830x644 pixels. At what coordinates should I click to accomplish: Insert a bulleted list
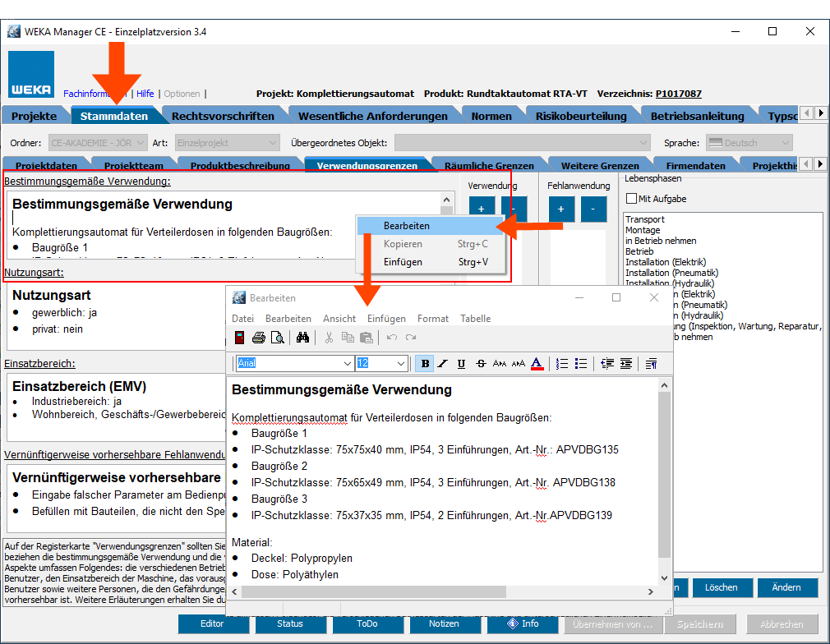581,364
